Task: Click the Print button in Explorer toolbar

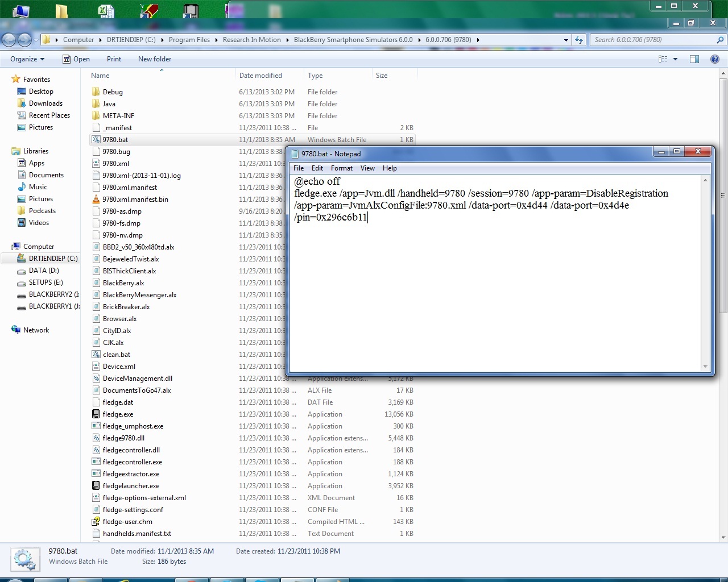Action: click(x=114, y=59)
